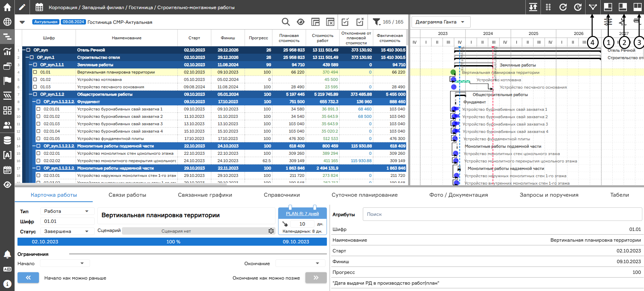Open the database sidebar icon
The height and width of the screenshot is (291, 644).
click(x=7, y=140)
